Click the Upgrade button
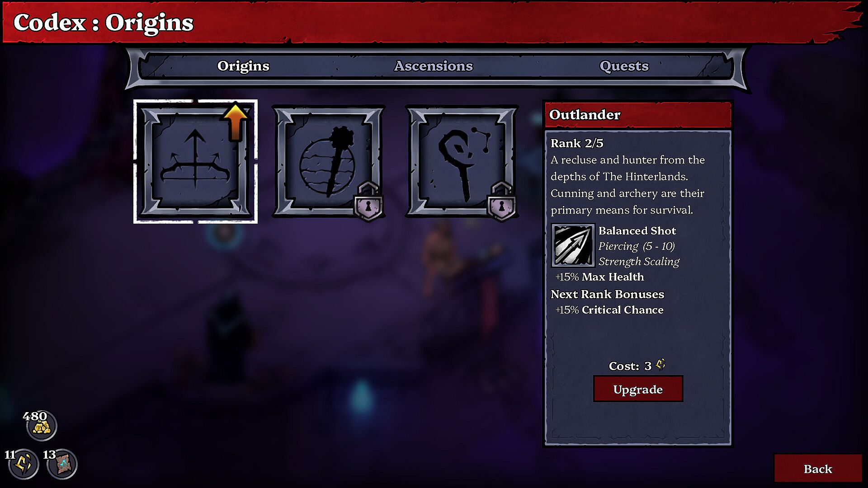This screenshot has width=868, height=488. [638, 389]
